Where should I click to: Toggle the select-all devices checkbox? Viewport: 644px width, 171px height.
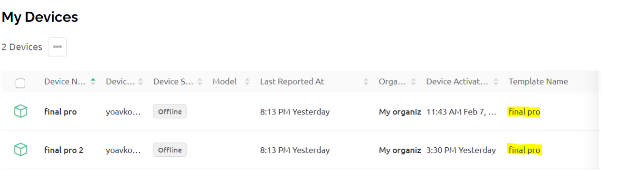pos(20,84)
